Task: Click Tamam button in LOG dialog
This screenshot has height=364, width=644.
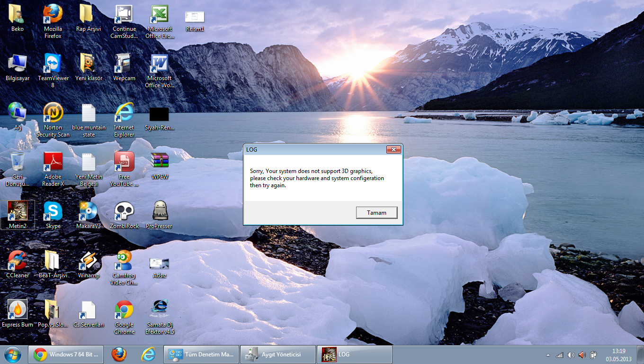Action: point(376,213)
